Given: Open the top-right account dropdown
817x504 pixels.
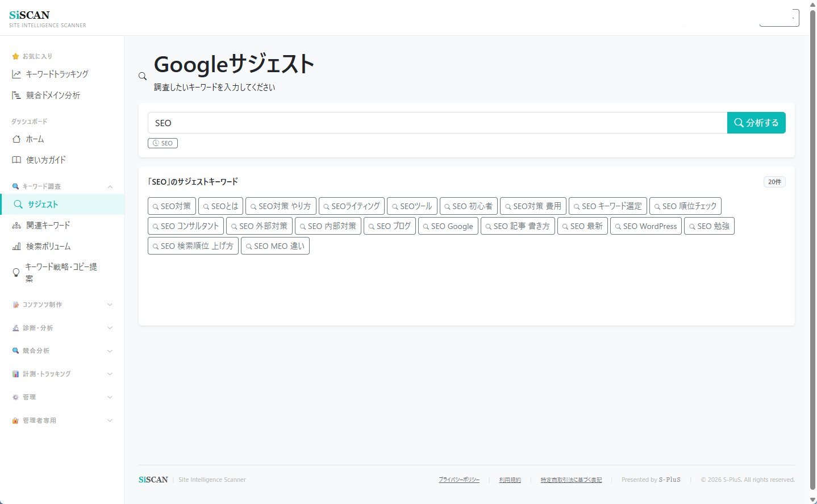Looking at the screenshot, I should coord(780,18).
